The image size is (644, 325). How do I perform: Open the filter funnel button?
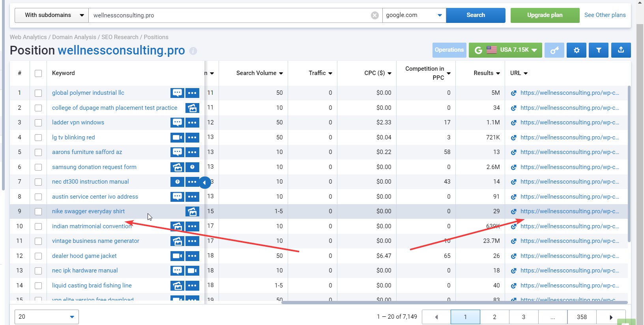(599, 50)
